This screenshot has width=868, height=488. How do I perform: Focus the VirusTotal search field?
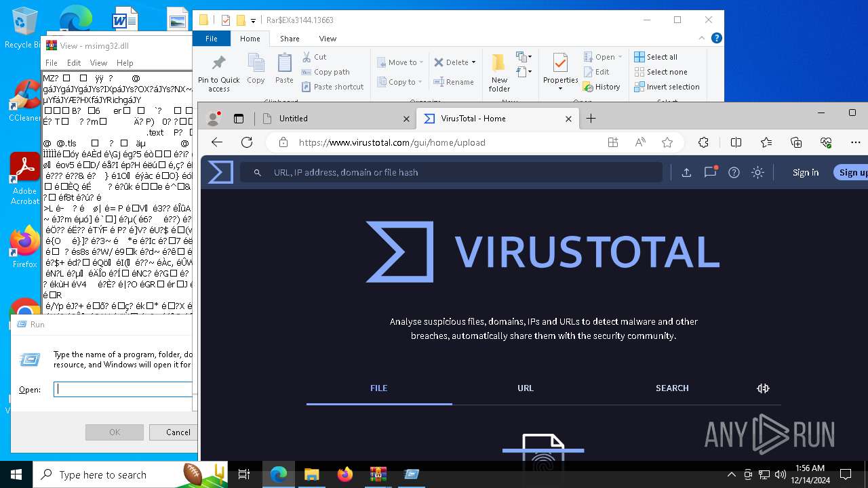[451, 172]
